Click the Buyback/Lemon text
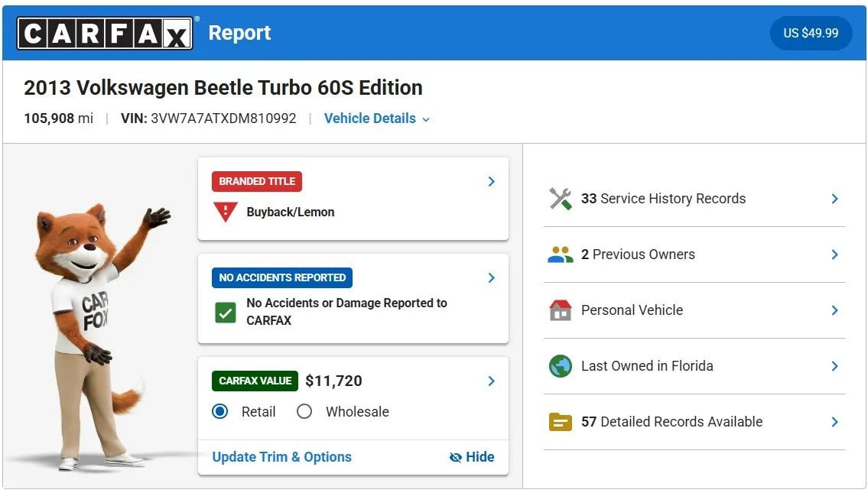This screenshot has width=868, height=493. pos(290,212)
